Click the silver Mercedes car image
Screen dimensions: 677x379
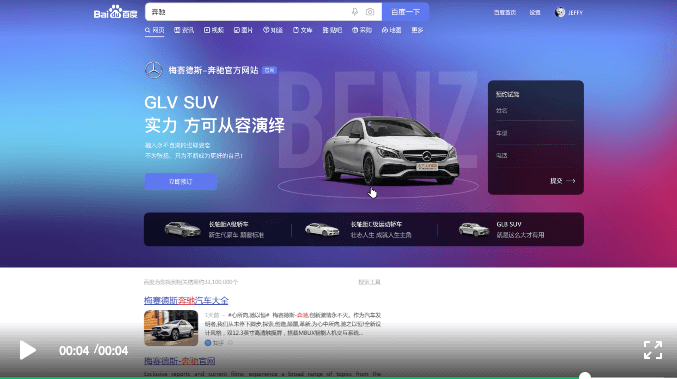pyautogui.click(x=391, y=150)
